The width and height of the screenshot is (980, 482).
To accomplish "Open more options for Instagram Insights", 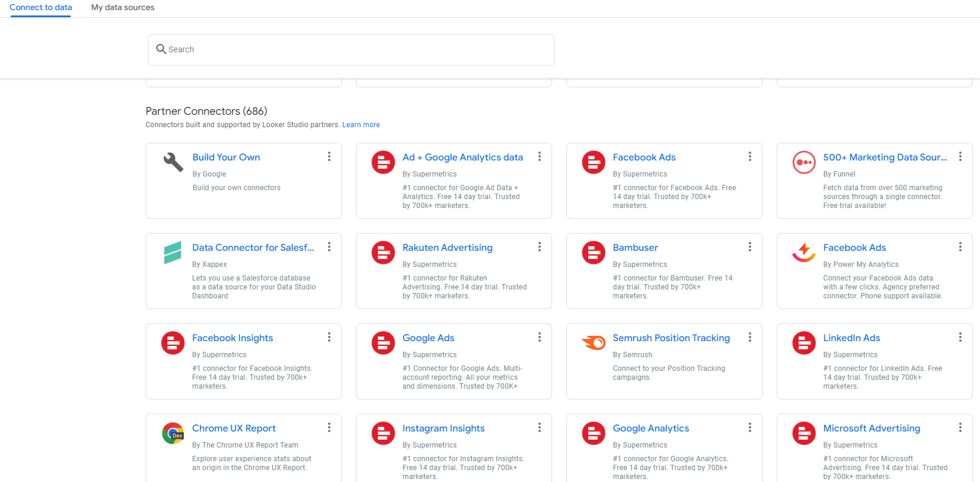I will coord(539,427).
